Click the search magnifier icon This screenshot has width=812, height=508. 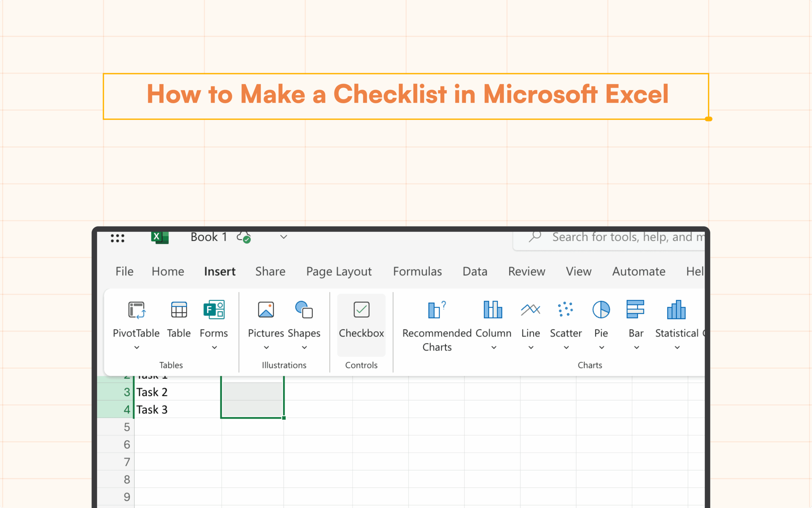[535, 237]
